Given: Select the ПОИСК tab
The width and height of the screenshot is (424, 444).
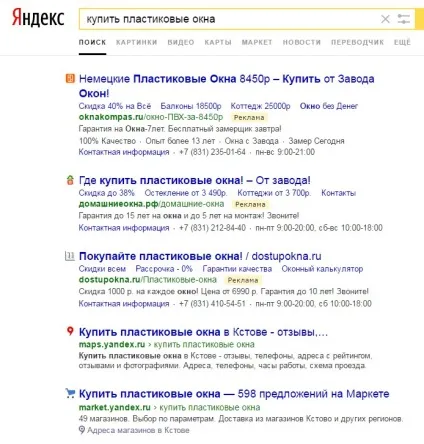Looking at the screenshot, I should [92, 42].
